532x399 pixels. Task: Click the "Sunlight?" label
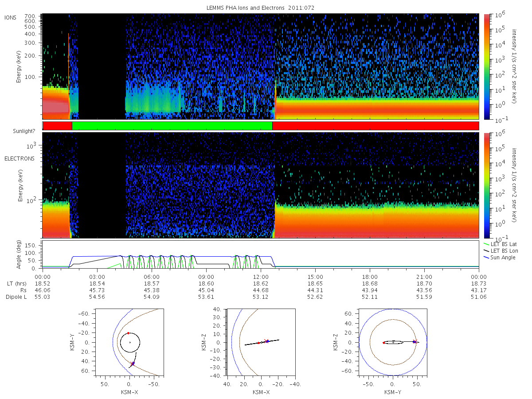point(24,132)
